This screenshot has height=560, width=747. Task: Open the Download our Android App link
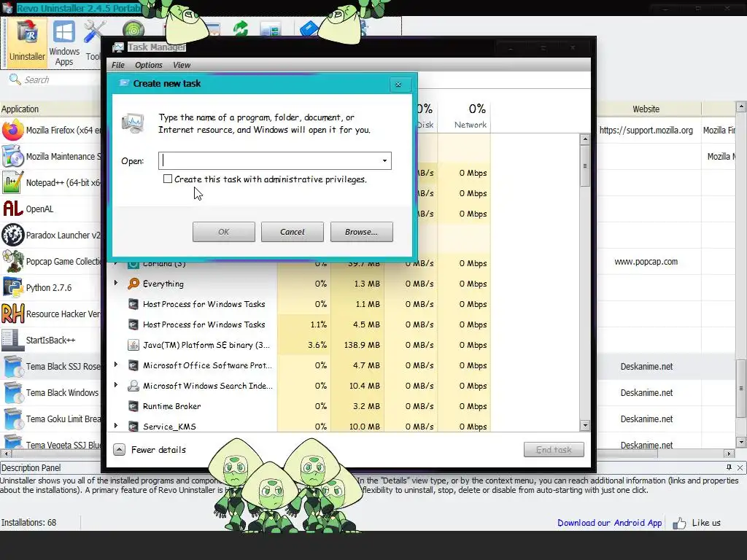tap(609, 523)
